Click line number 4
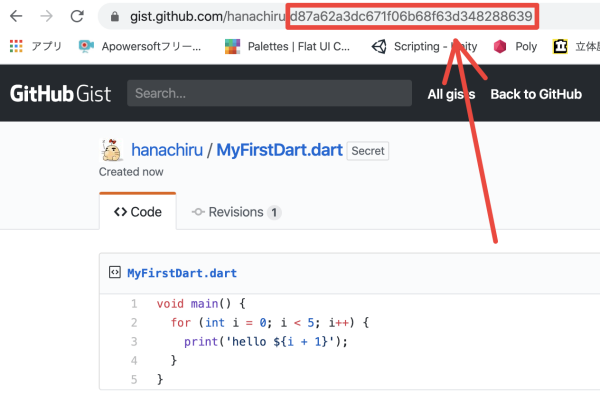 (134, 360)
